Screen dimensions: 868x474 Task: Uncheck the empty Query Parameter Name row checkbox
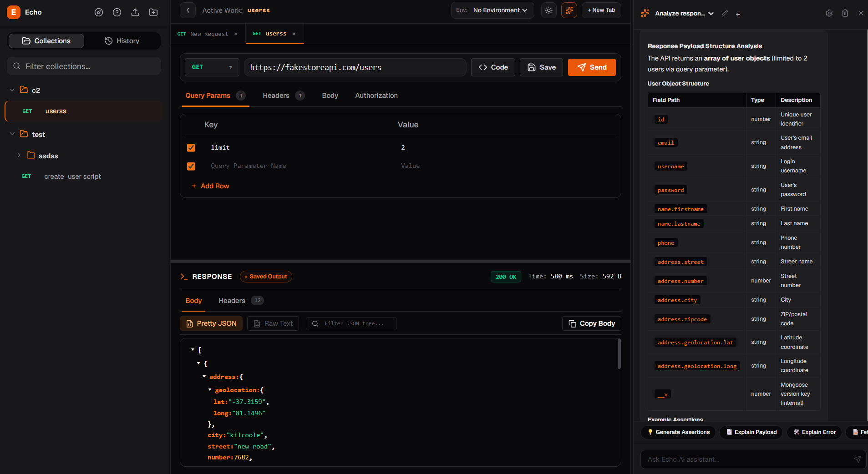(191, 166)
